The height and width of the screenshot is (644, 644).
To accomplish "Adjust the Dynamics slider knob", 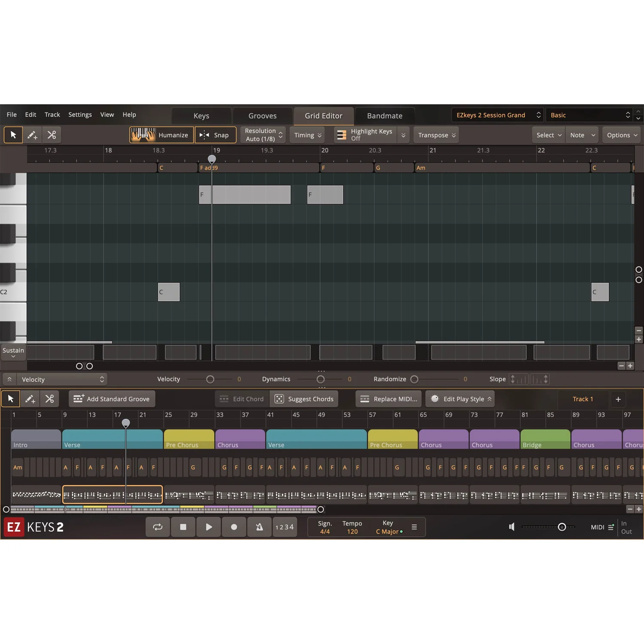I will point(321,380).
